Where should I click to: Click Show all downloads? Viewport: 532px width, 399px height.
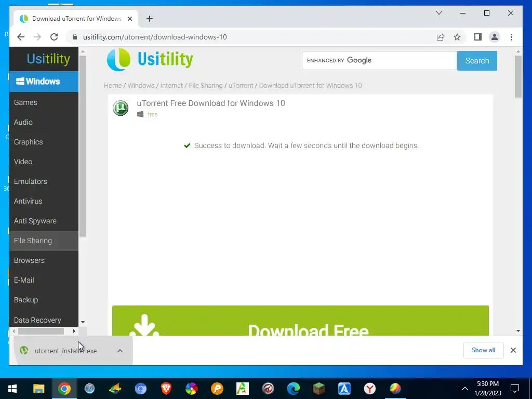pos(483,350)
